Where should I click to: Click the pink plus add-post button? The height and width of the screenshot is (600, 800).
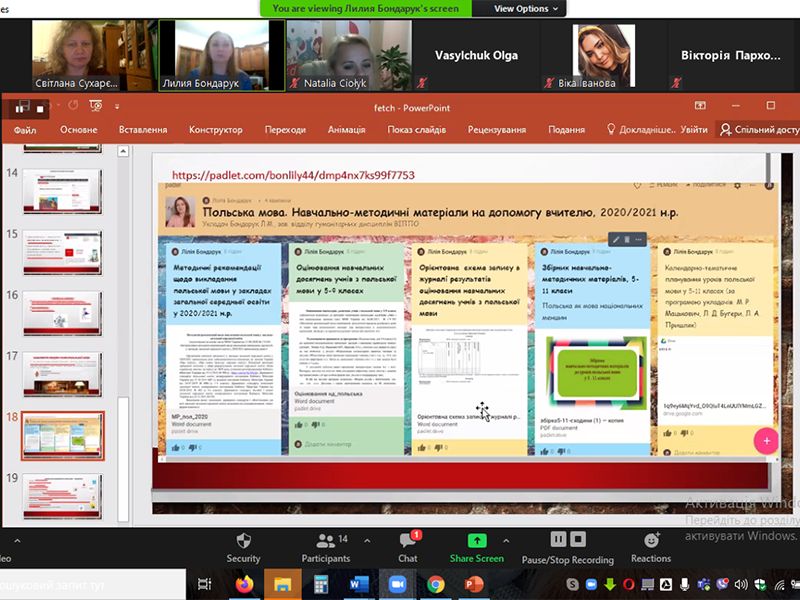pyautogui.click(x=766, y=441)
